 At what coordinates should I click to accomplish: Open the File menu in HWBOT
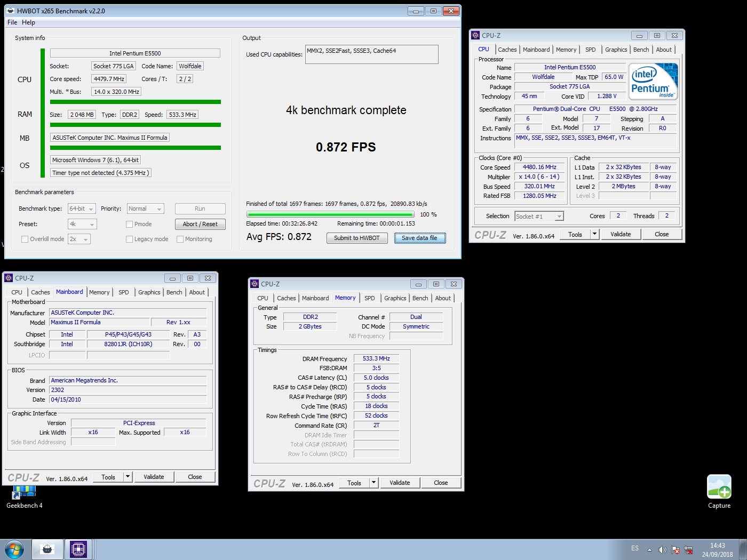click(12, 22)
